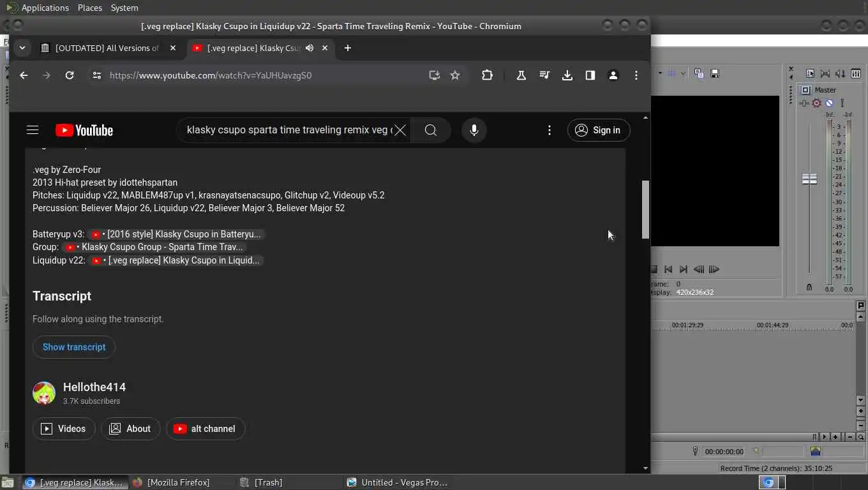Copy snapshot to clipboard in Vegas preview
Viewport: 868px width, 490px height.
pos(699,73)
